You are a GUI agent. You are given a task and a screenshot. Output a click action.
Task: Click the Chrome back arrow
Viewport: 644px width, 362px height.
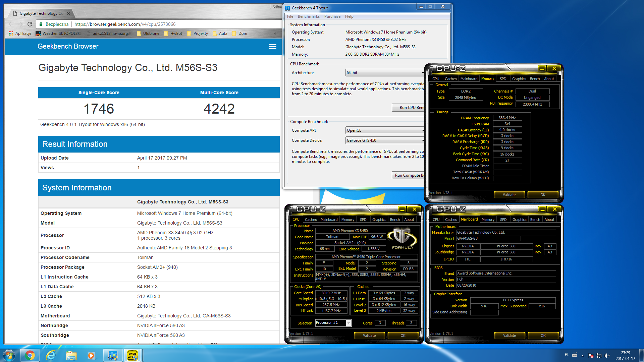pyautogui.click(x=11, y=24)
